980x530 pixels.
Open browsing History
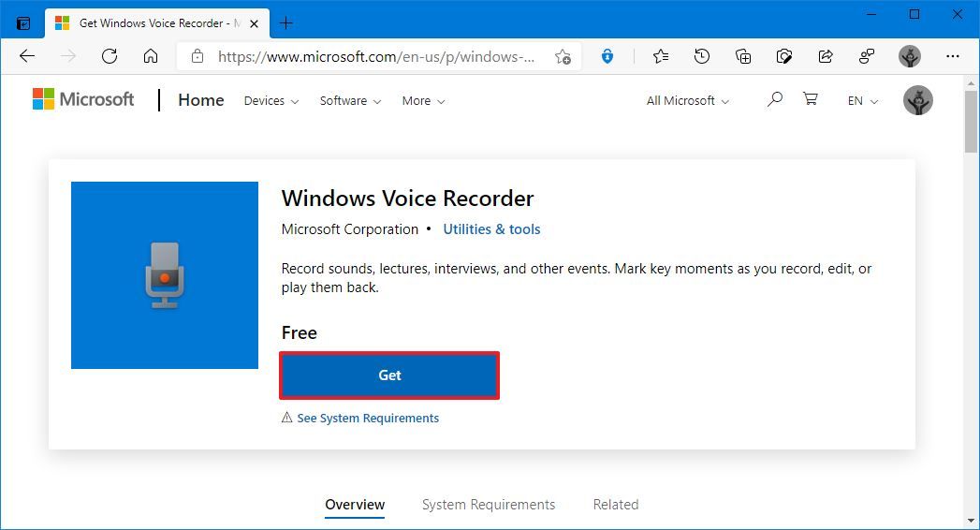(x=702, y=56)
